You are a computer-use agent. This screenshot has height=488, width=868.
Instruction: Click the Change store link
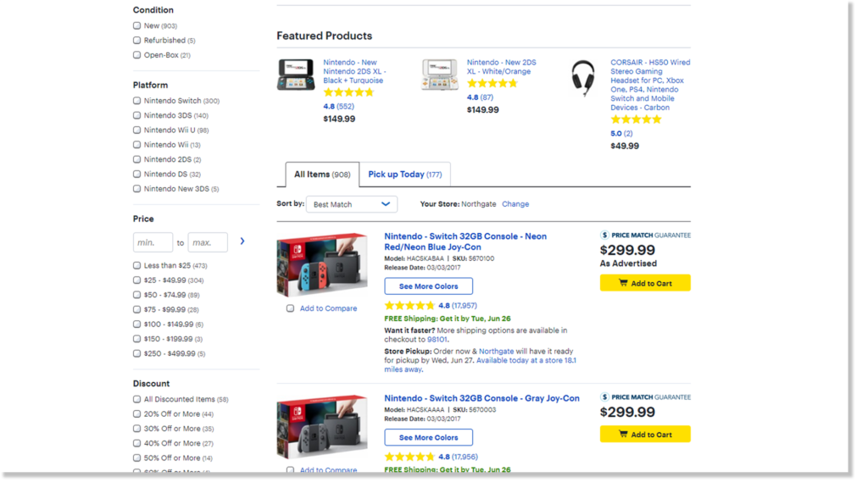[x=515, y=204]
